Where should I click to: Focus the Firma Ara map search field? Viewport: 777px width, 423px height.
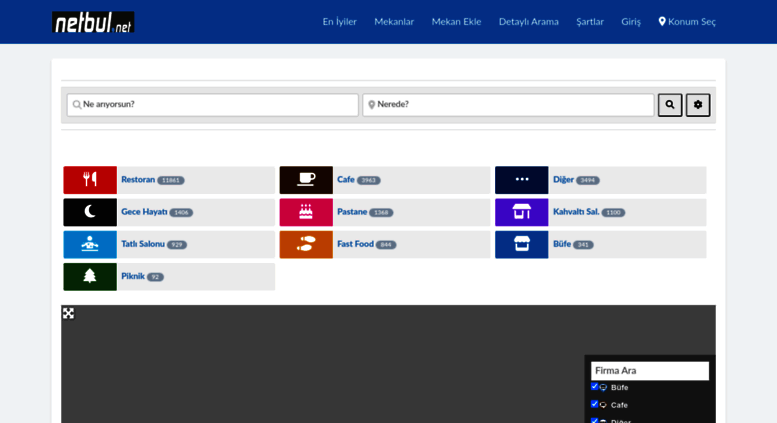[x=650, y=370]
